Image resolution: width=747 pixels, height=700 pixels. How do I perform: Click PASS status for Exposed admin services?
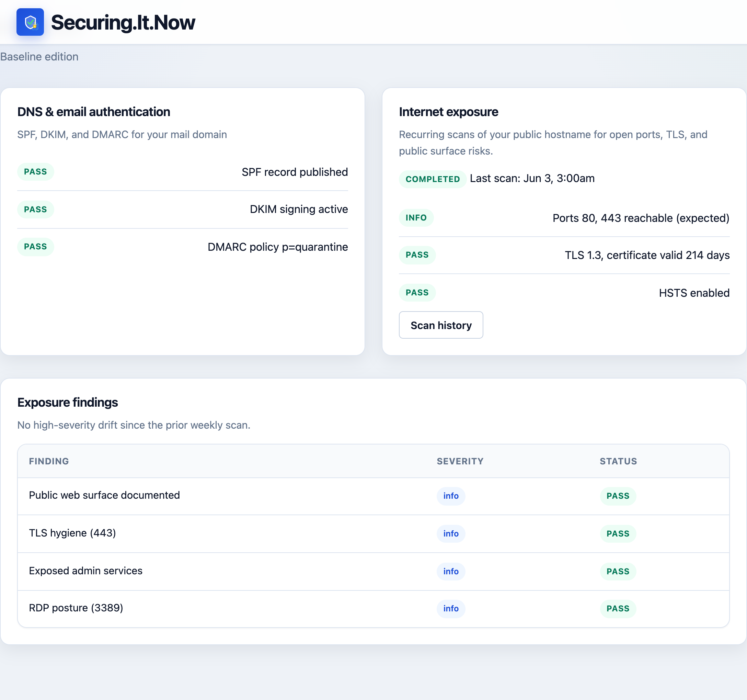tap(618, 572)
